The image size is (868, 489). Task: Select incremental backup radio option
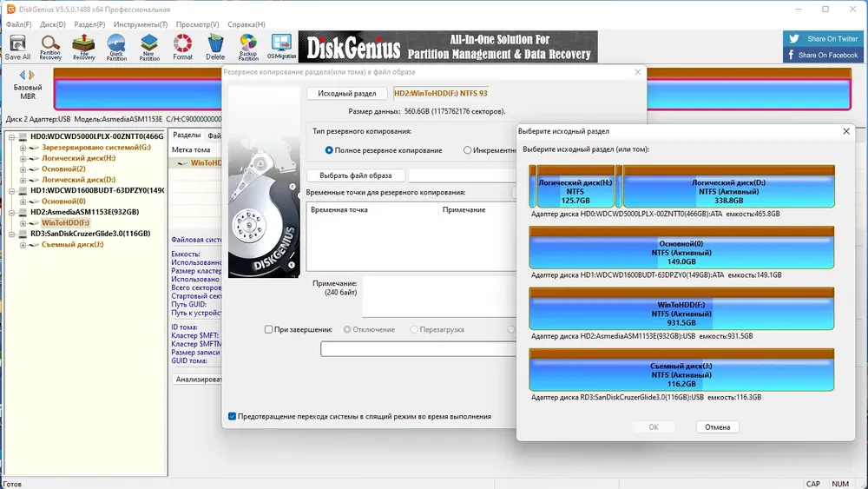pyautogui.click(x=467, y=150)
